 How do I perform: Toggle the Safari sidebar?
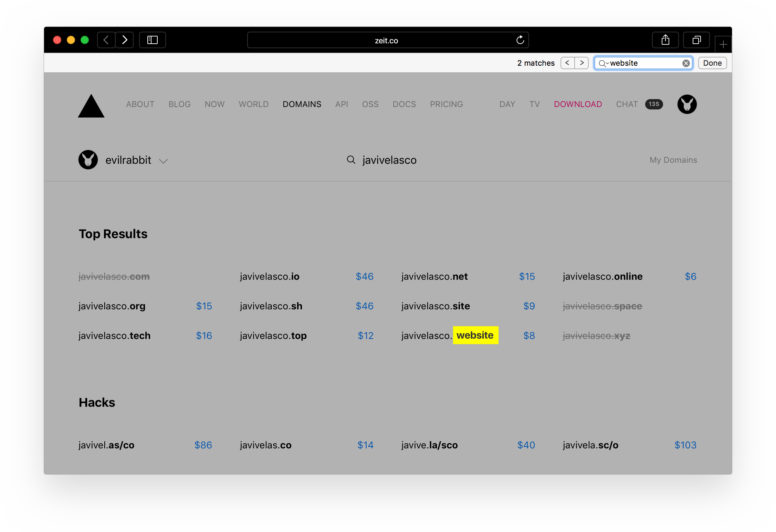pos(152,40)
